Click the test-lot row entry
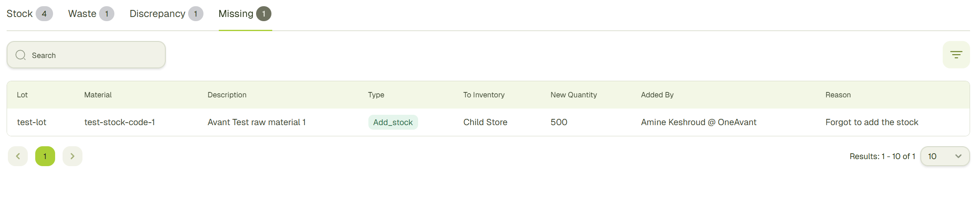980x203 pixels. tap(31, 122)
